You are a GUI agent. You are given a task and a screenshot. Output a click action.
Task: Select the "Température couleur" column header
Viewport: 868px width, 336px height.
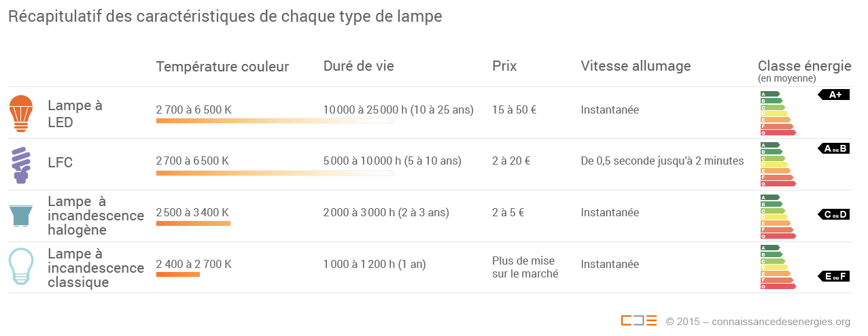click(222, 67)
